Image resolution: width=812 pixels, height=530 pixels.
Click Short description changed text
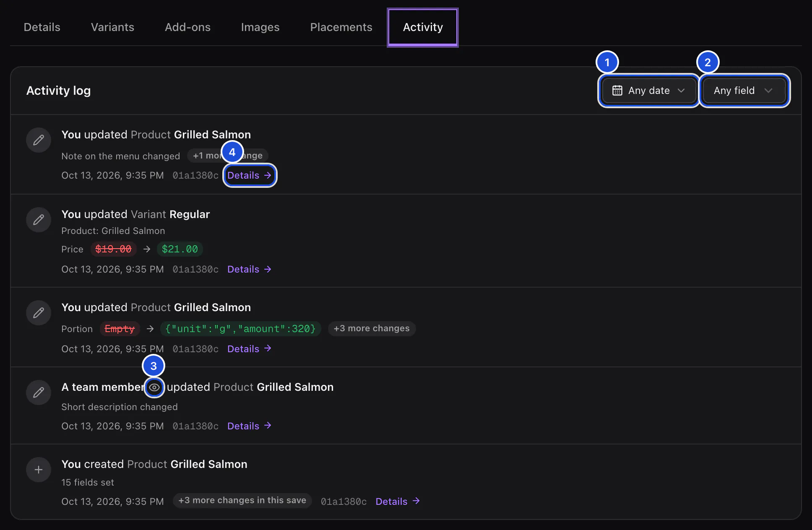(x=120, y=407)
